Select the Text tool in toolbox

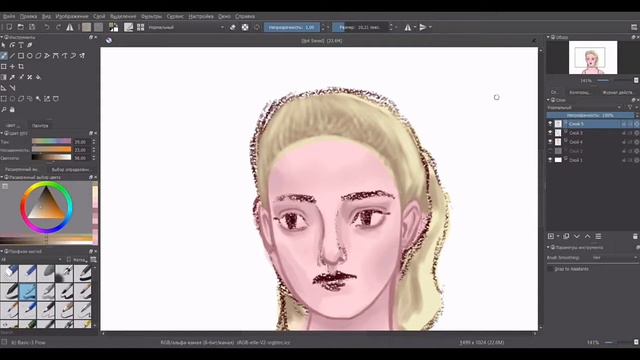(x=21, y=45)
